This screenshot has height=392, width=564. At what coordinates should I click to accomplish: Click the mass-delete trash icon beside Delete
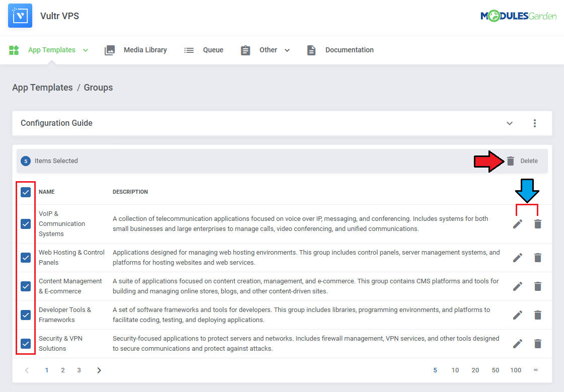(511, 161)
